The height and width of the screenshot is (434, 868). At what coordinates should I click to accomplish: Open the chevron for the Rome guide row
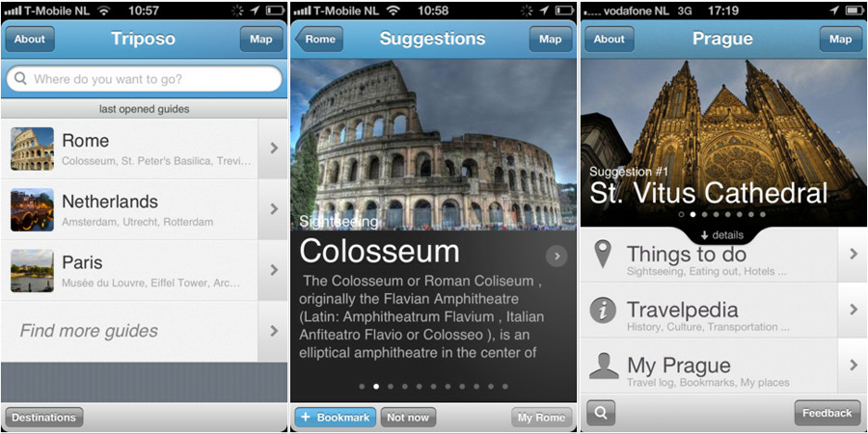(273, 149)
